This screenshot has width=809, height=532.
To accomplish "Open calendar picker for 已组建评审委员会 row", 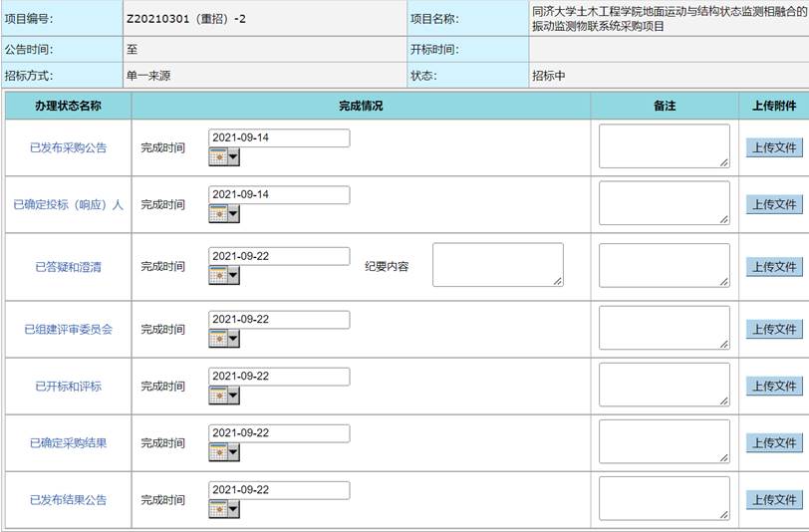I will click(224, 339).
